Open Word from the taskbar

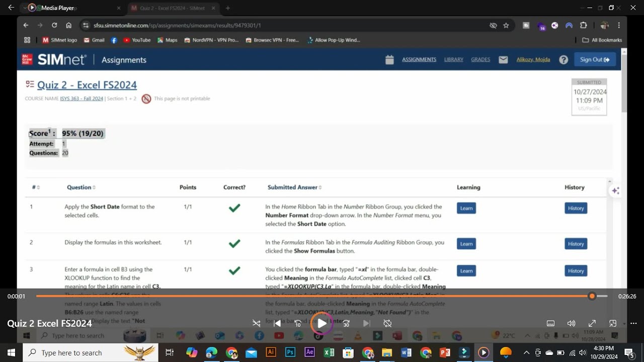(406, 352)
